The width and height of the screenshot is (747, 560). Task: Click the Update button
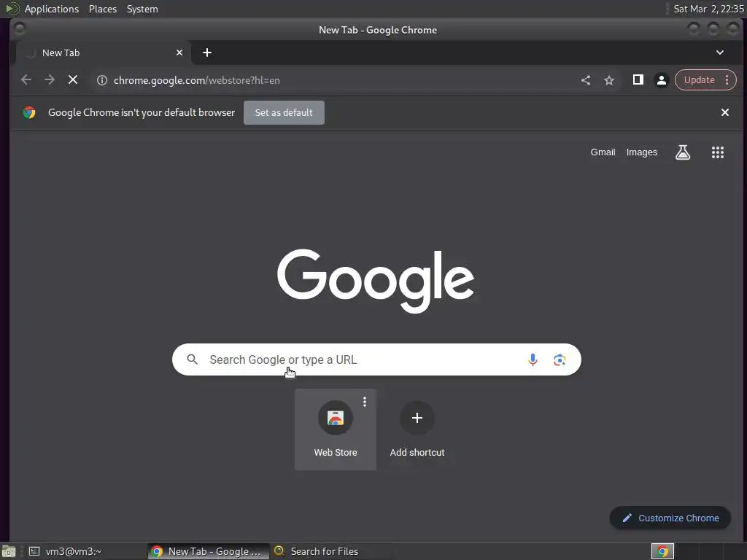coord(699,80)
